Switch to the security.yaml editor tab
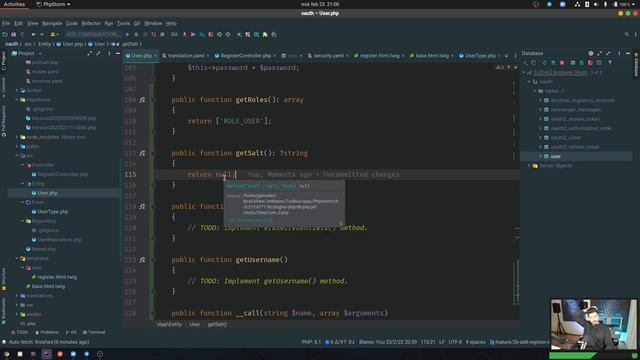The image size is (640, 360). pyautogui.click(x=328, y=56)
